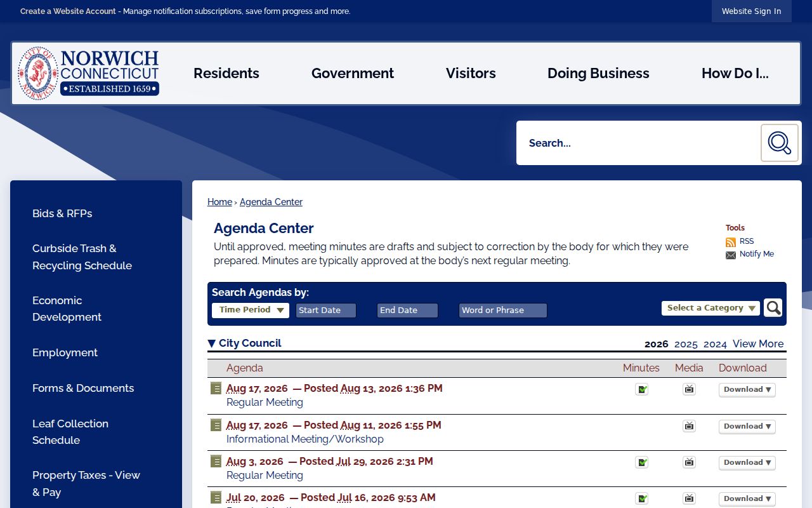Click agenda document icon for Informational Meeting/Workshop

pyautogui.click(x=216, y=425)
